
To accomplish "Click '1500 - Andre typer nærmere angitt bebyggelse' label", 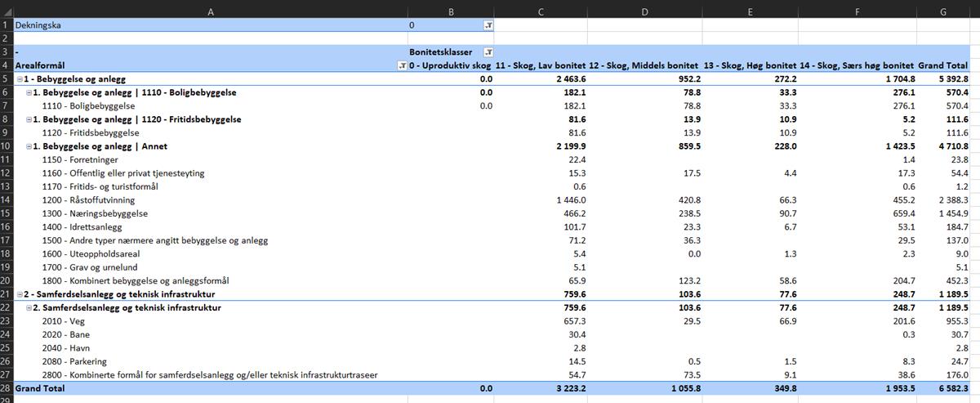I will 155,240.
